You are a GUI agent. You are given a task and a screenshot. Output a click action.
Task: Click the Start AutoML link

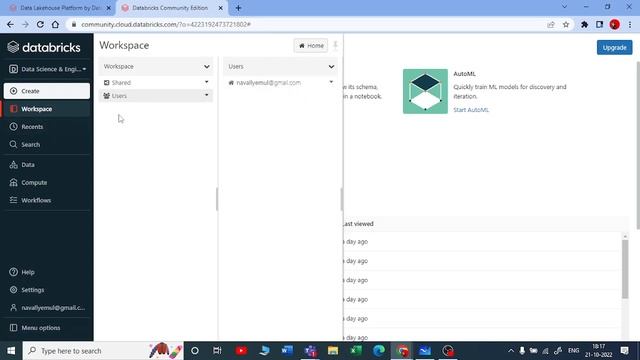point(471,110)
